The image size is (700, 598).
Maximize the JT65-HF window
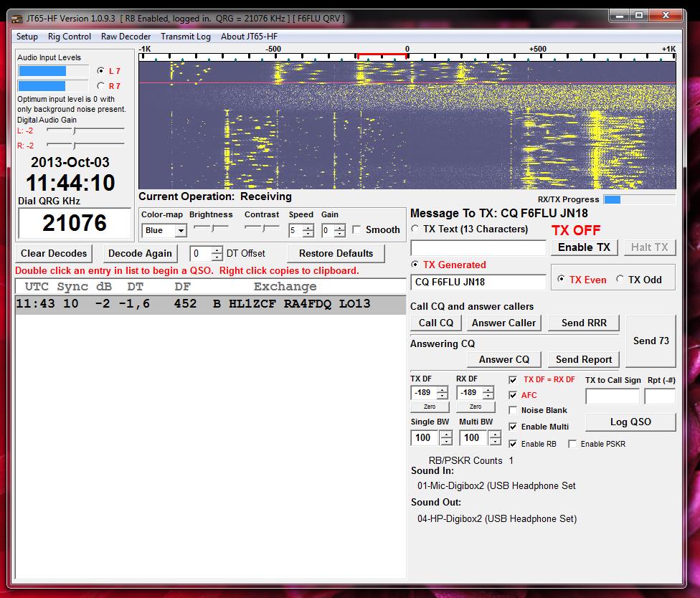pyautogui.click(x=639, y=16)
